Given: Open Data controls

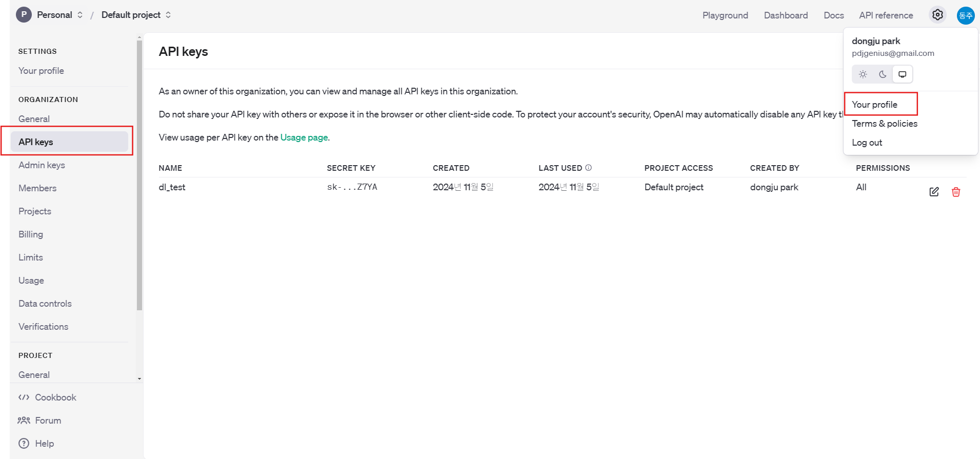Looking at the screenshot, I should pos(45,304).
